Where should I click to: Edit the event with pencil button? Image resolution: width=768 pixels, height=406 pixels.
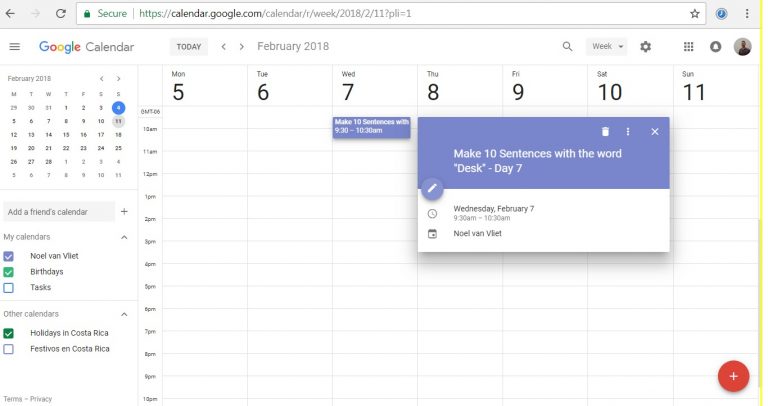pos(432,188)
